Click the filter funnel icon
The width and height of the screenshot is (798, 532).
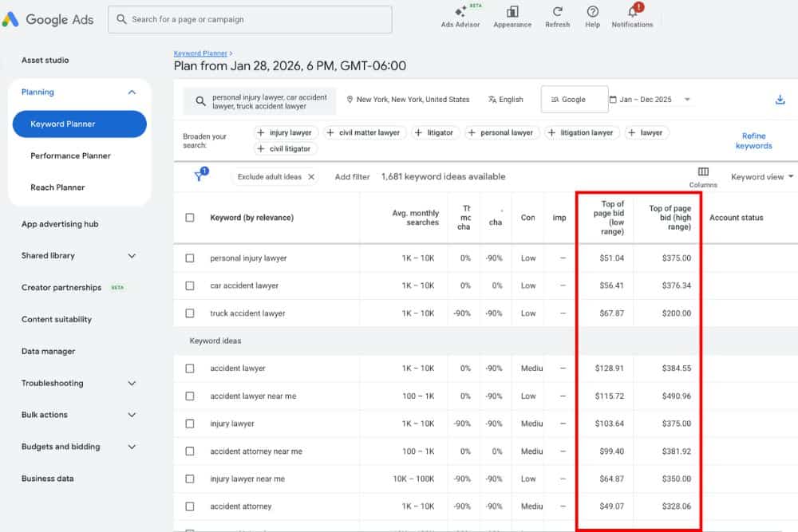click(x=199, y=176)
